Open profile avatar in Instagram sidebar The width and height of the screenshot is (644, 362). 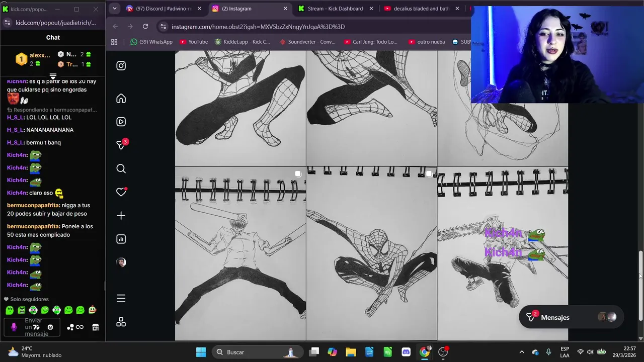tap(121, 262)
